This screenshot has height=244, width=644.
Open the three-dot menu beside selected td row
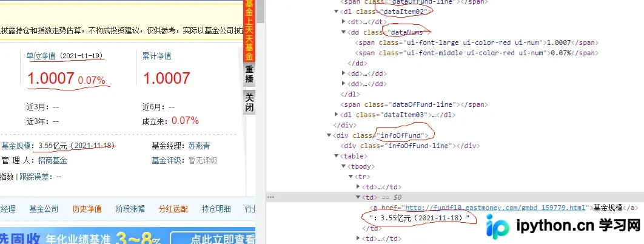coord(270,197)
